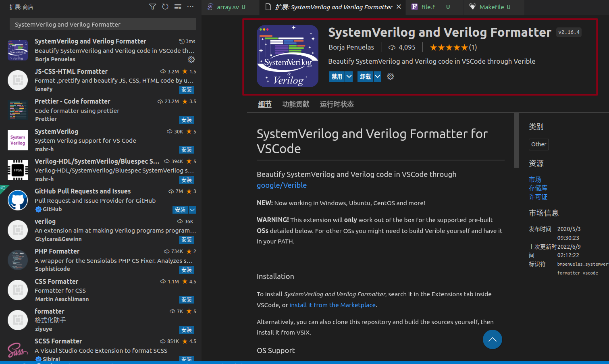Image resolution: width=609 pixels, height=364 pixels.
Task: Switch to the array.sv editor tab
Action: pyautogui.click(x=230, y=7)
